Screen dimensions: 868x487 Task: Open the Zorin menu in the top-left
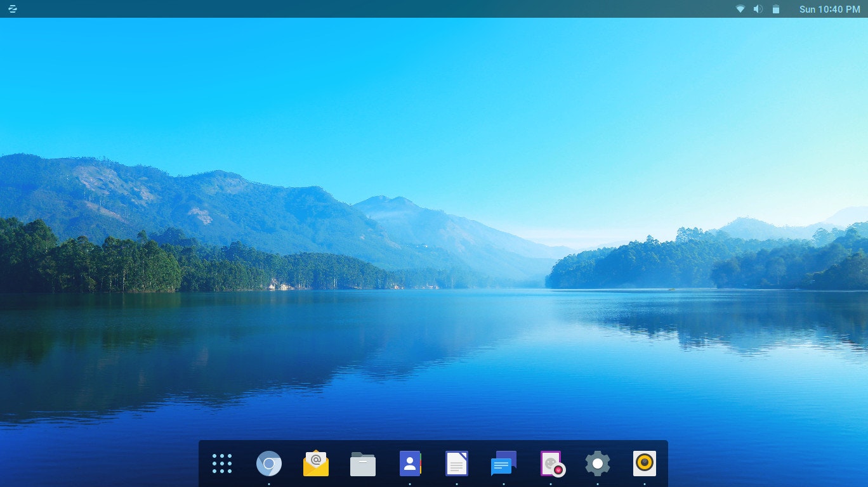click(x=12, y=9)
